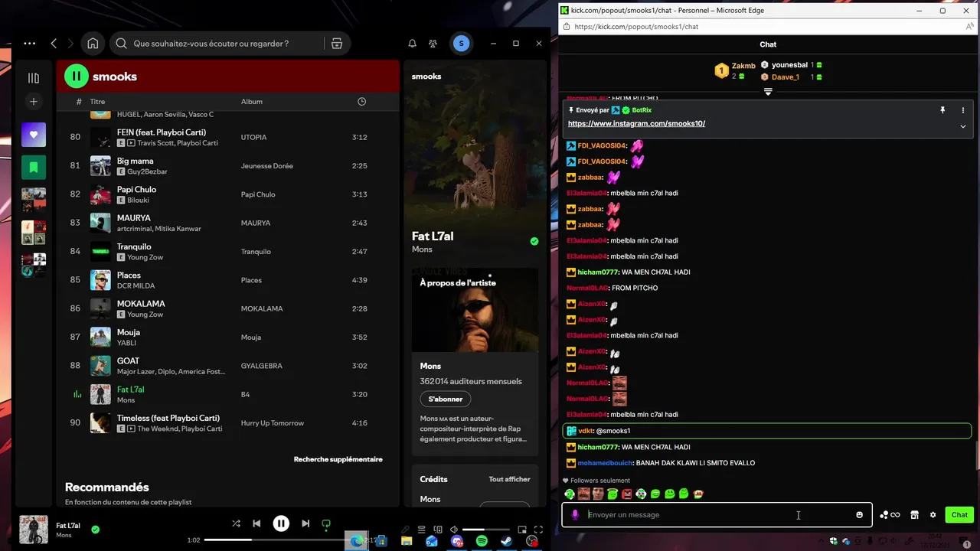
Task: Enter Spotify full screen mode
Action: [x=538, y=530]
